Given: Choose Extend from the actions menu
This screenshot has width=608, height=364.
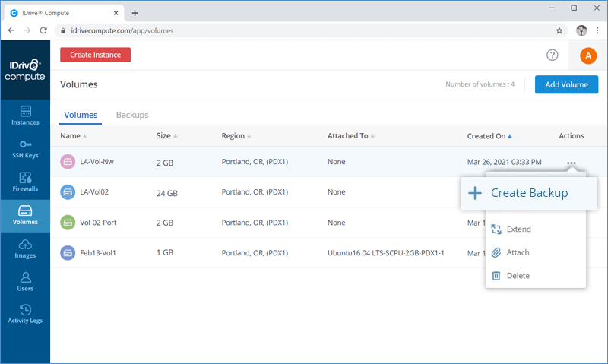Looking at the screenshot, I should (536, 229).
